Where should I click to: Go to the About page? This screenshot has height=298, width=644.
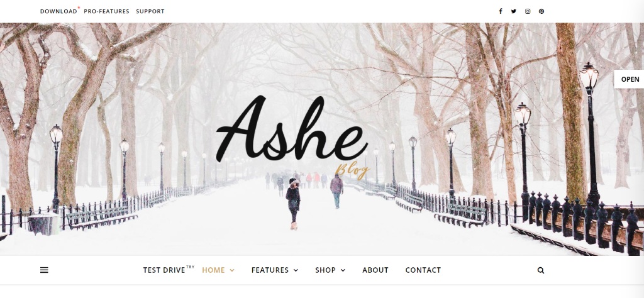tap(375, 270)
